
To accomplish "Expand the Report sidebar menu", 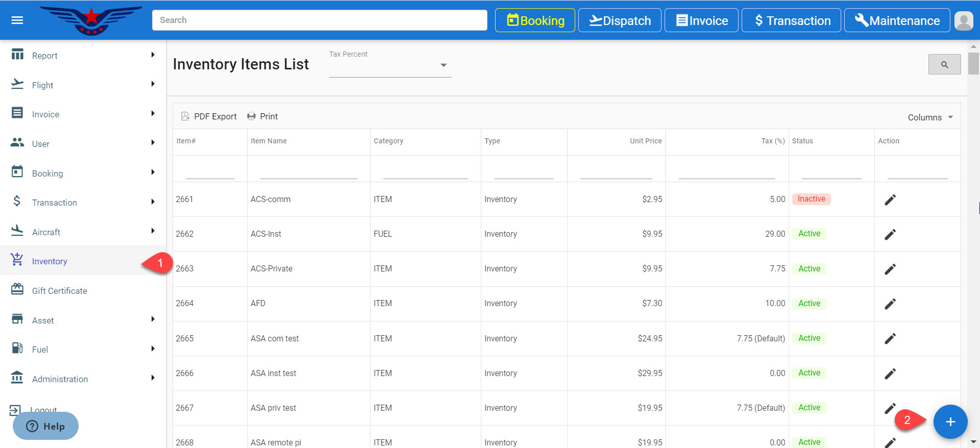I will coord(153,55).
